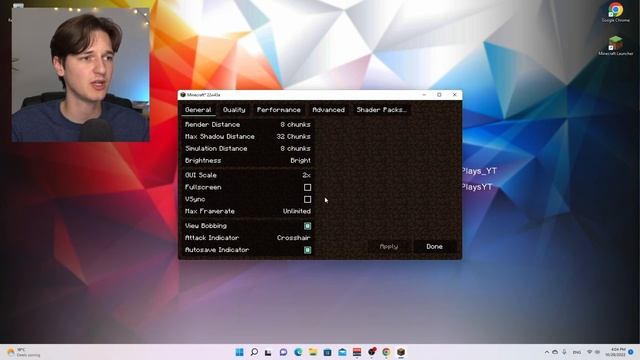The width and height of the screenshot is (640, 360).
Task: Open Microsoft Store from the taskbar
Action: 327,352
